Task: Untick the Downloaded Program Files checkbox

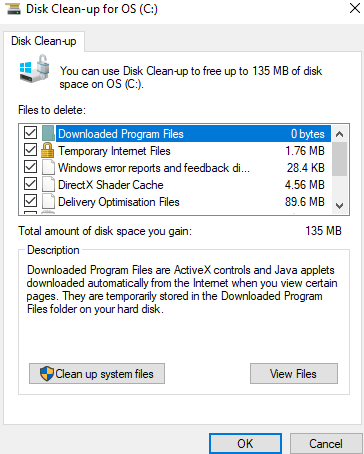Action: tap(30, 133)
